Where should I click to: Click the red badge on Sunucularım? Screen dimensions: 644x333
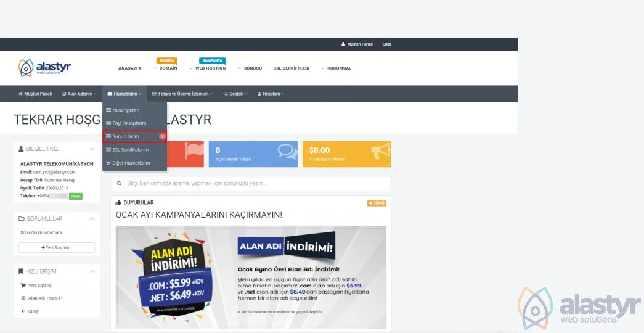(162, 136)
